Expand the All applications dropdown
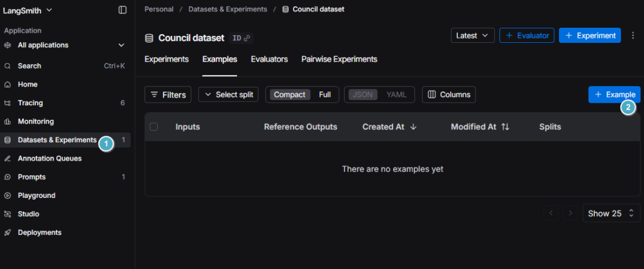This screenshot has width=644, height=269. 121,45
